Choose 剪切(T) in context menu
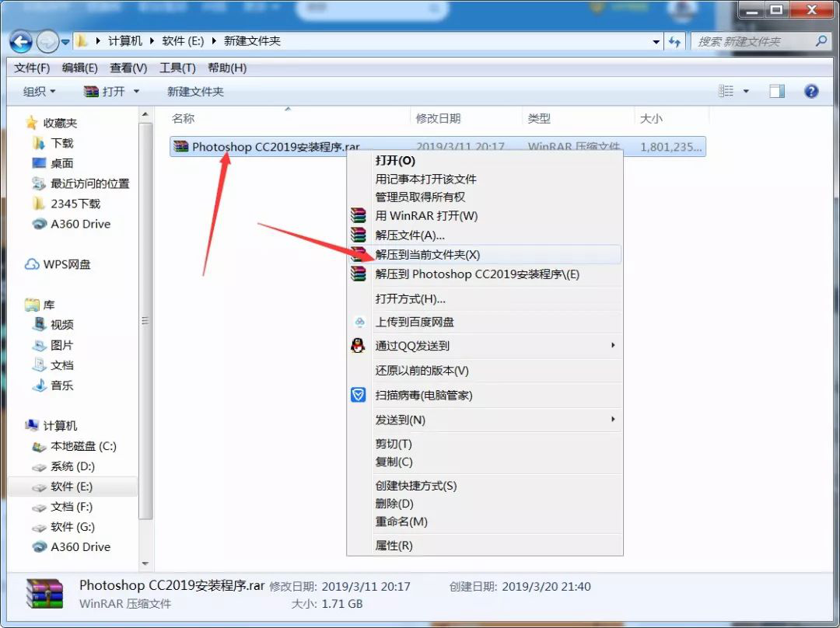This screenshot has width=840, height=628. click(x=394, y=445)
